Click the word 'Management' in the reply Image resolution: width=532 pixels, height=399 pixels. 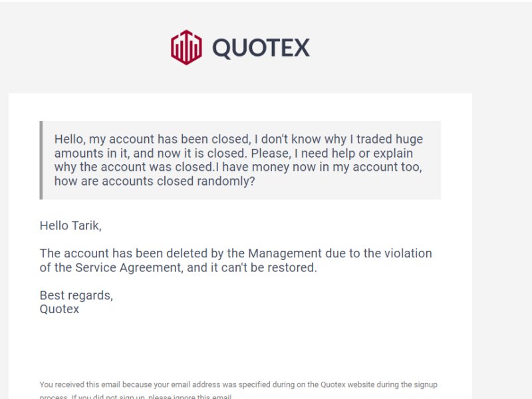[285, 253]
